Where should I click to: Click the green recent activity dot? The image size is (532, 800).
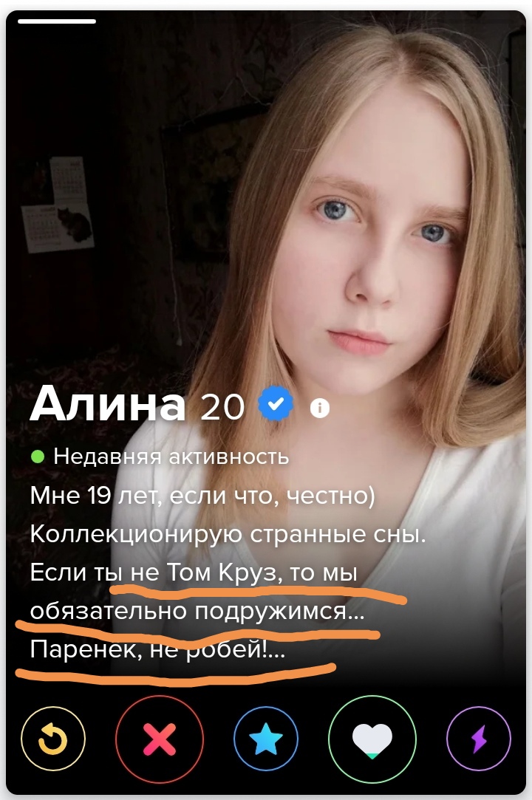38,456
